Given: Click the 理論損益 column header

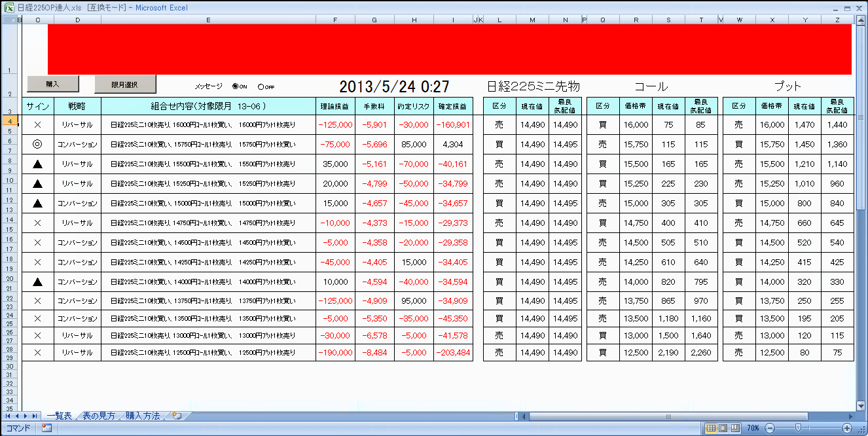Looking at the screenshot, I should tap(335, 106).
